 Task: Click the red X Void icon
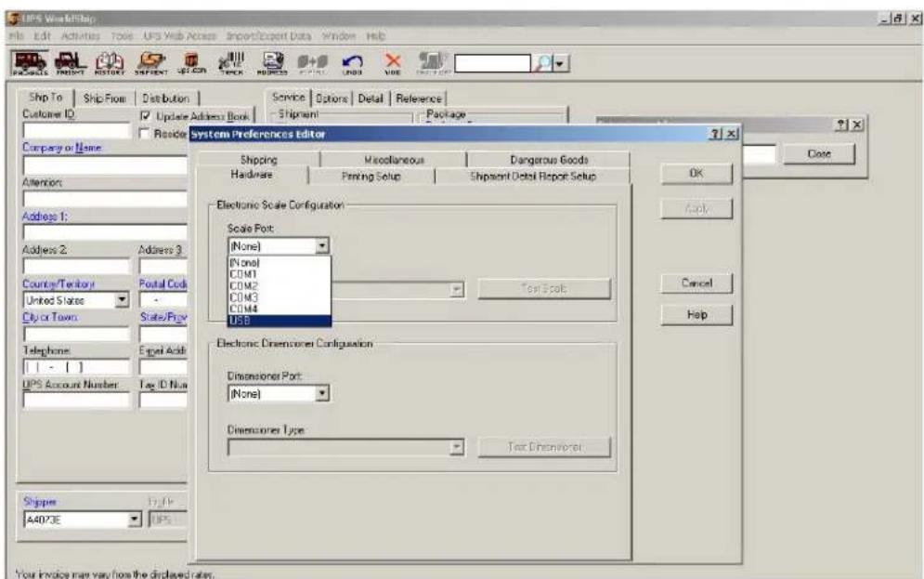tap(393, 63)
